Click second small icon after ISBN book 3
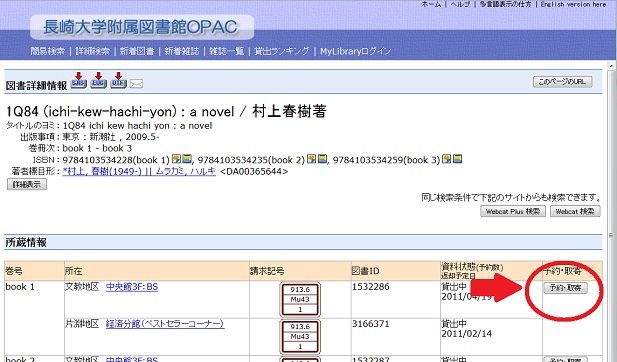Image resolution: width=617 pixels, height=362 pixels. (457, 159)
